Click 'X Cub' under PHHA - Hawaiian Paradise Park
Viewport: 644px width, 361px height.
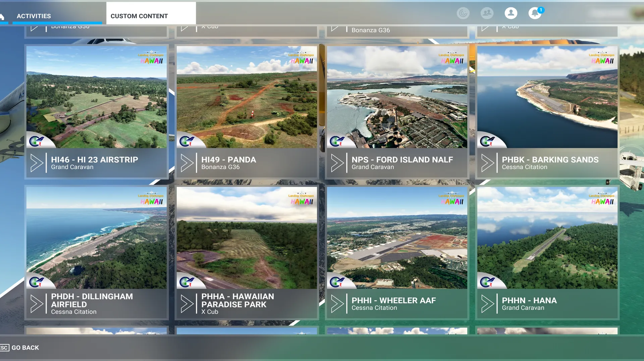pos(210,312)
